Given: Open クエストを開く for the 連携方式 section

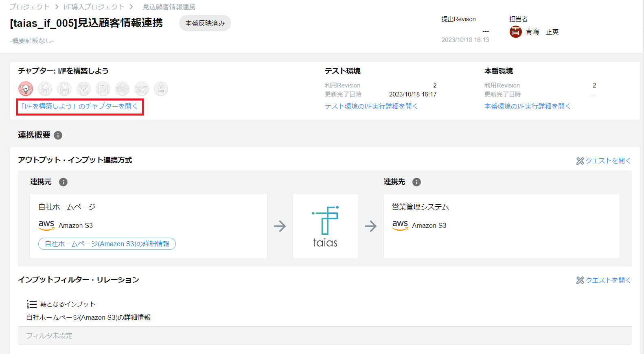Looking at the screenshot, I should (x=608, y=161).
